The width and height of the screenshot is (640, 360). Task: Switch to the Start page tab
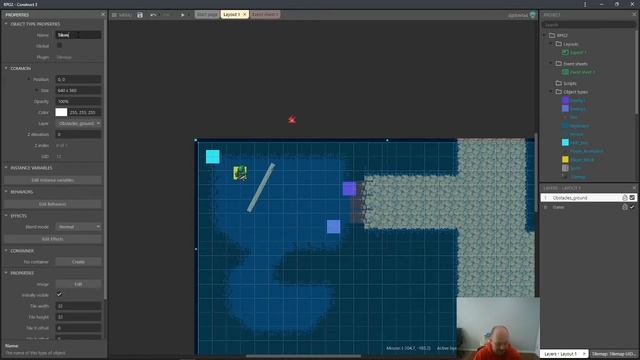click(x=207, y=14)
